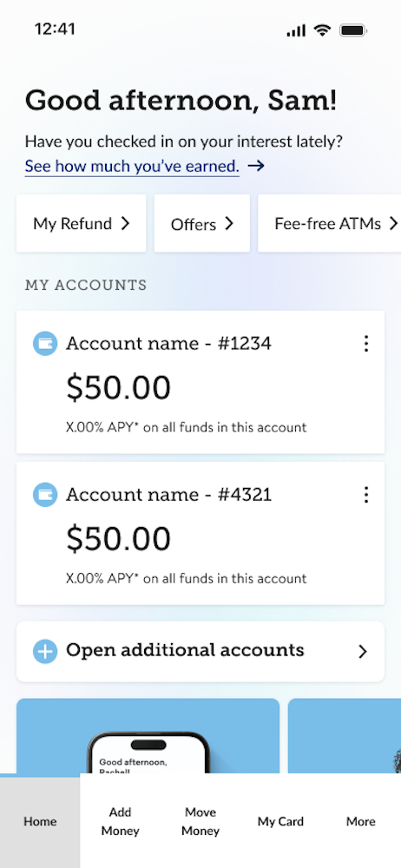Screen dimensions: 401x868
Task: Open Fee-free ATMs chip
Action: (330, 223)
